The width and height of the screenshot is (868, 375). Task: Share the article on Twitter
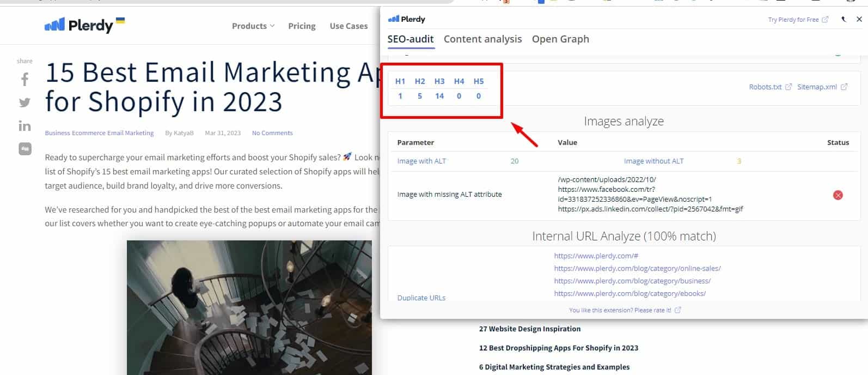pos(25,102)
